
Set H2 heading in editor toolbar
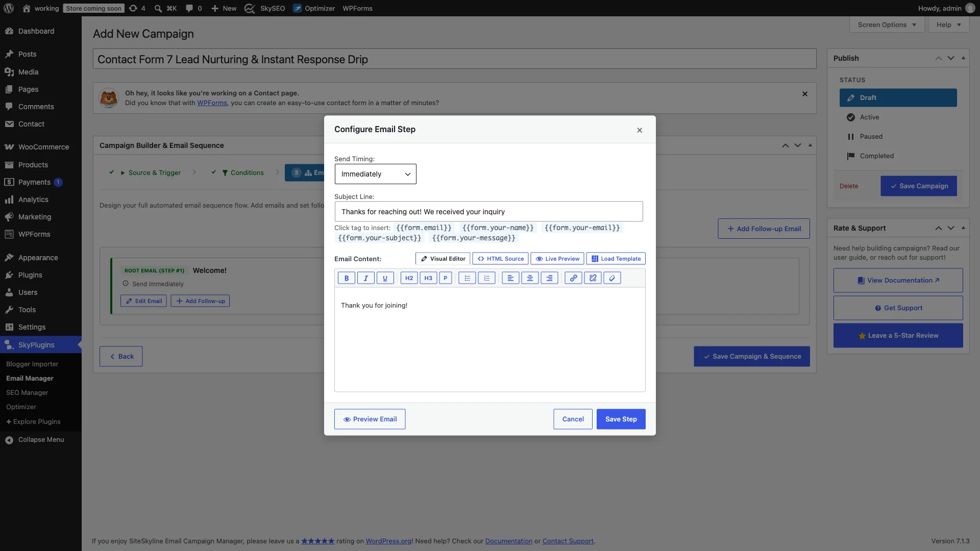tap(409, 278)
